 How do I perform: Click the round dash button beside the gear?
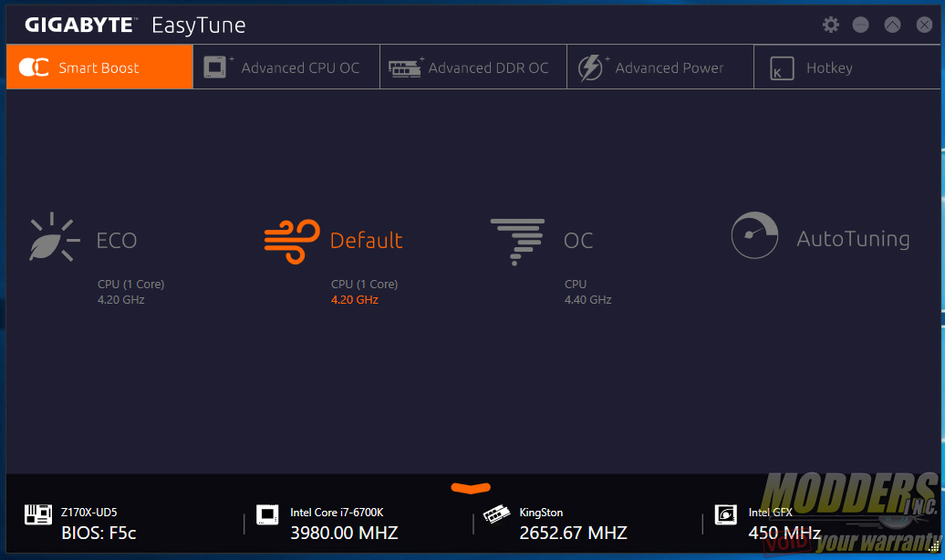click(861, 25)
